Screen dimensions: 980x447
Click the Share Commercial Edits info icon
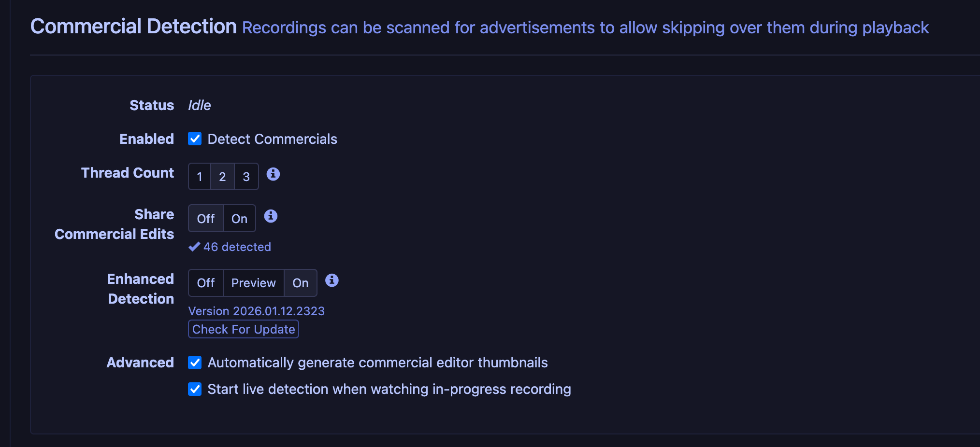(271, 216)
